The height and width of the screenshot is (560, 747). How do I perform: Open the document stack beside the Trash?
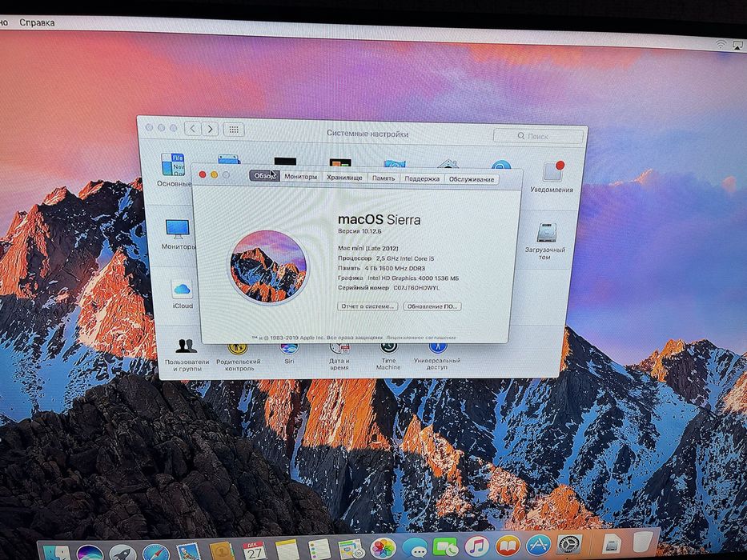click(612, 543)
